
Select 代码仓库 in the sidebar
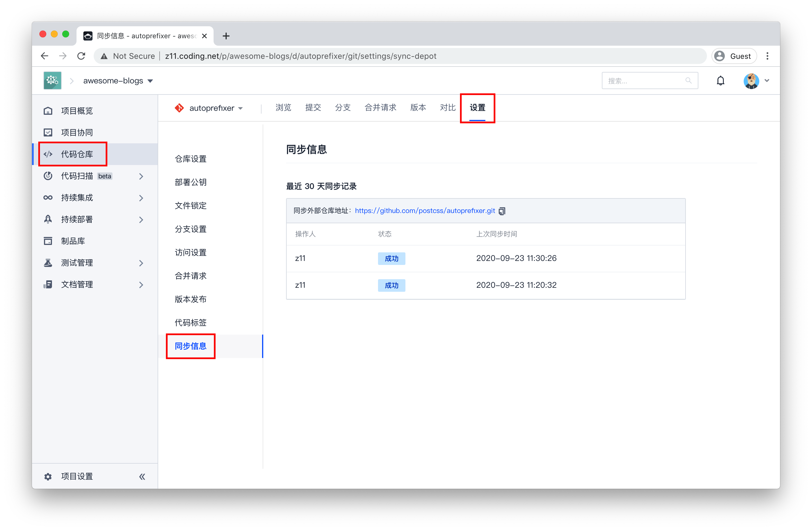pyautogui.click(x=77, y=154)
